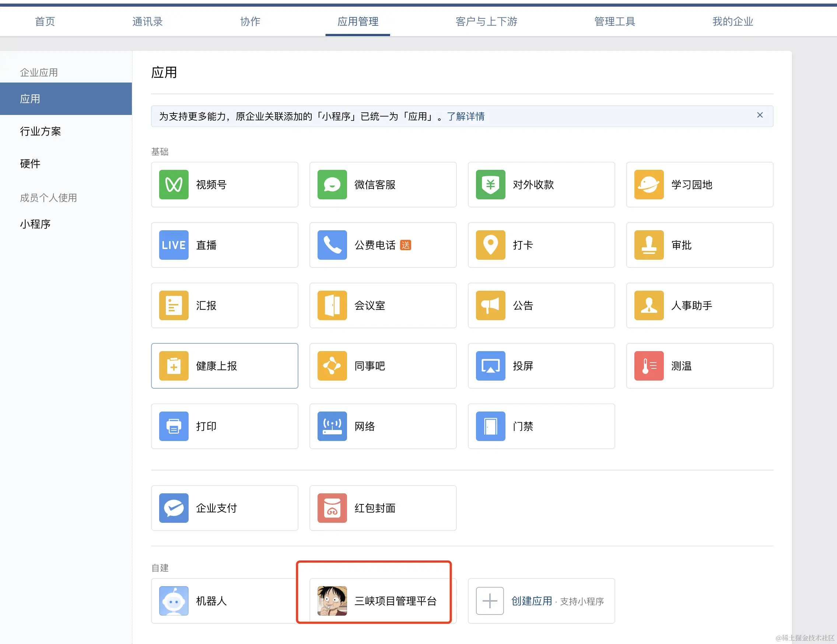This screenshot has height=644, width=837.
Task: Select 行业方案 in the sidebar
Action: [40, 131]
